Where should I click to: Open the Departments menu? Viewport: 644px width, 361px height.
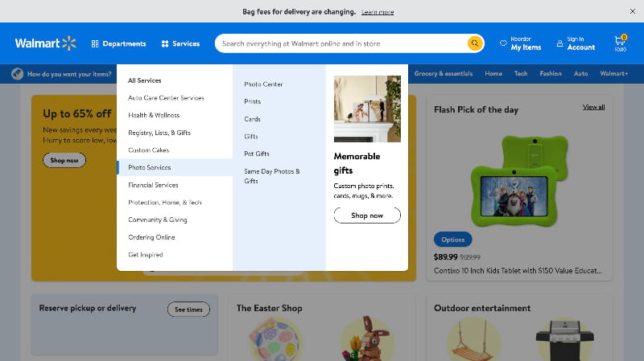tap(118, 43)
